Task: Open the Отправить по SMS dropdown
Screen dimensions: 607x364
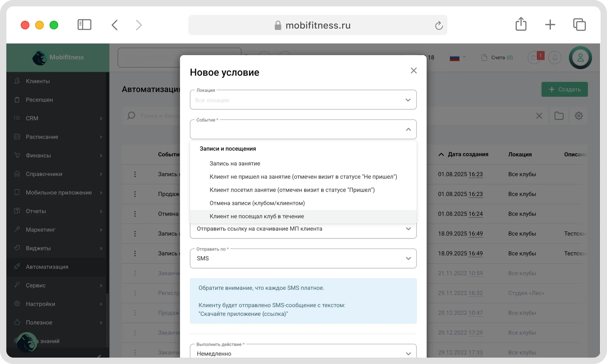Action: (303, 258)
